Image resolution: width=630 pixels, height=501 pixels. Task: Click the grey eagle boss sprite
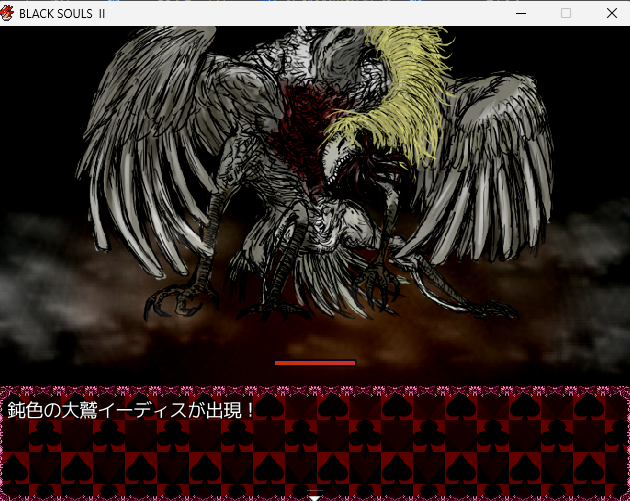click(315, 174)
